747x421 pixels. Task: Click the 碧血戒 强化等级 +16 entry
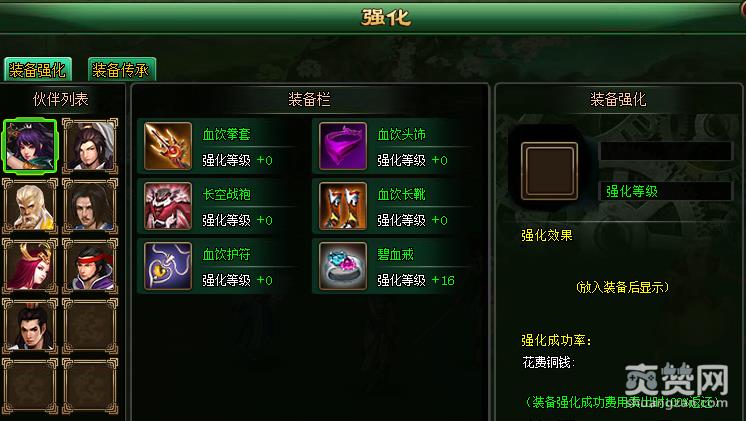(415, 281)
